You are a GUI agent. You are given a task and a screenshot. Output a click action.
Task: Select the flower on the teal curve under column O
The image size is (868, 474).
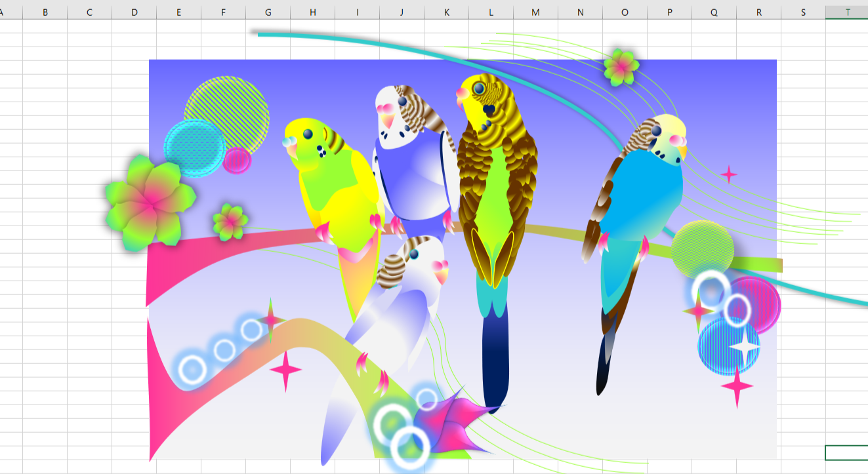621,67
